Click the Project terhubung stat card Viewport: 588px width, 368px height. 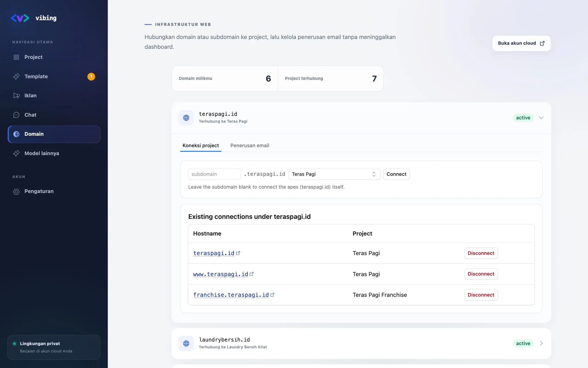tap(331, 79)
